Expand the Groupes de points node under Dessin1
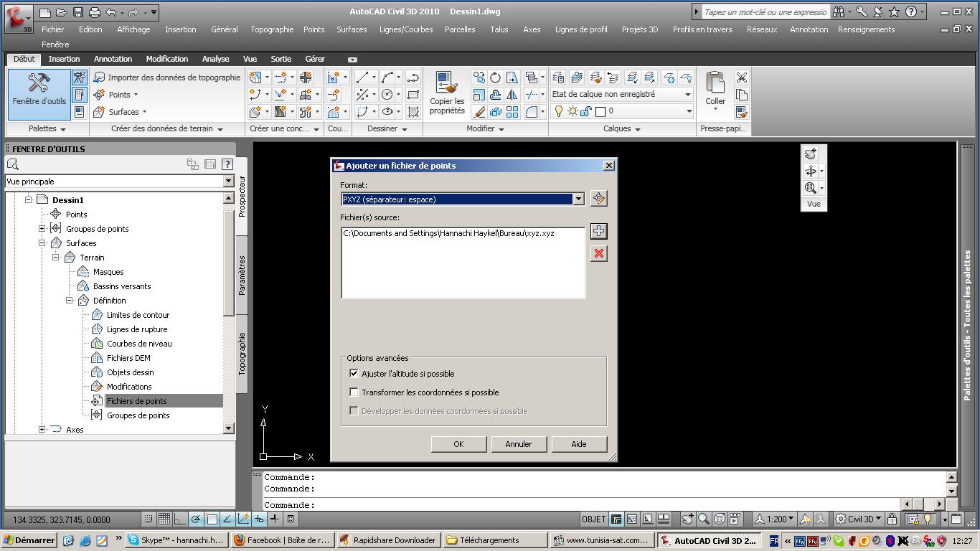Image resolution: width=980 pixels, height=551 pixels. pos(42,228)
